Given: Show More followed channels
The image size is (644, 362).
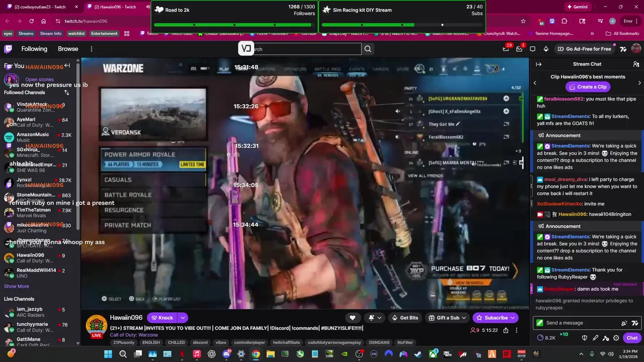Looking at the screenshot, I should [x=17, y=286].
